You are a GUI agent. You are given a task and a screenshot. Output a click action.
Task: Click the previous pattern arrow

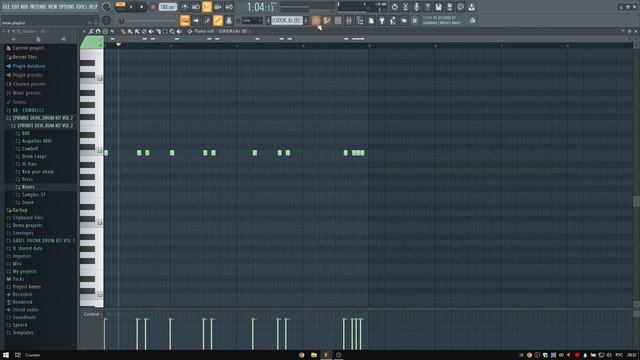click(x=269, y=20)
